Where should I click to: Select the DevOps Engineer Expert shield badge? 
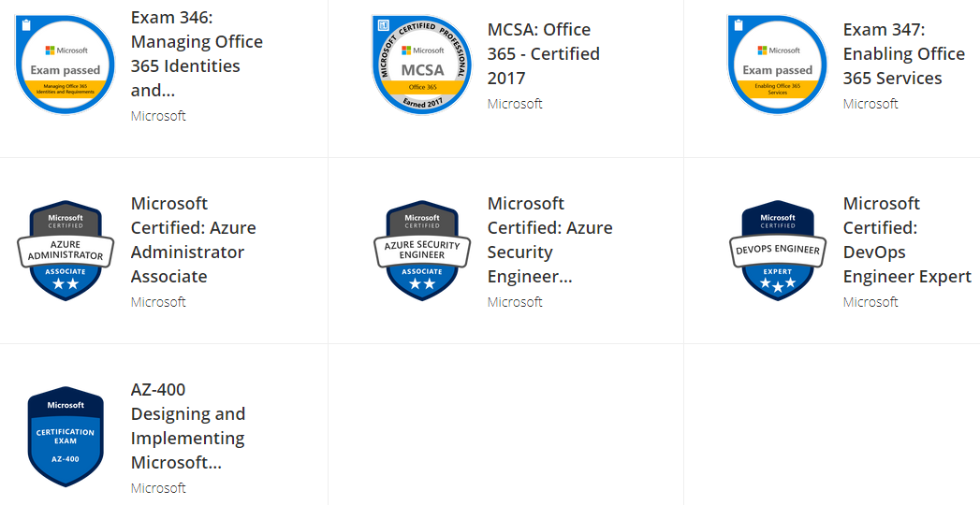778,251
